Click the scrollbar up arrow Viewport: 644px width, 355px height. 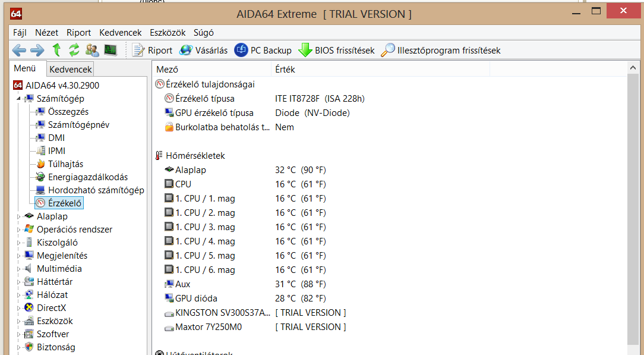tap(633, 68)
